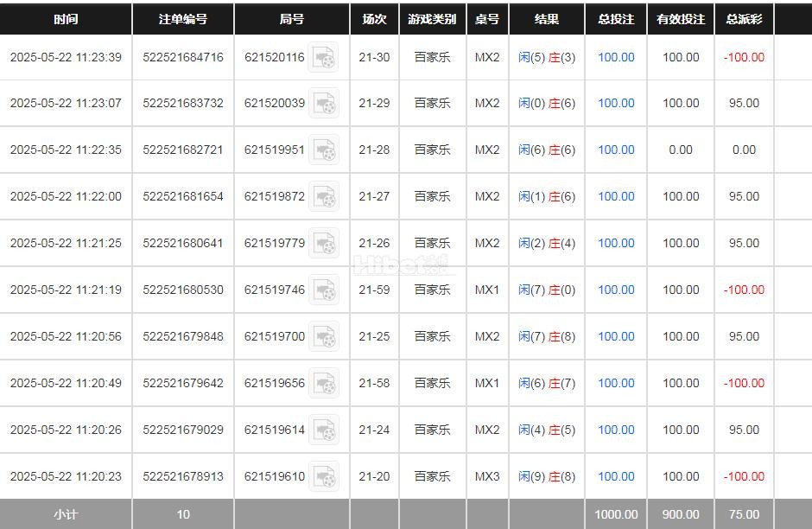View replay icon for round 621519700
The width and height of the screenshot is (812, 529).
coord(324,337)
